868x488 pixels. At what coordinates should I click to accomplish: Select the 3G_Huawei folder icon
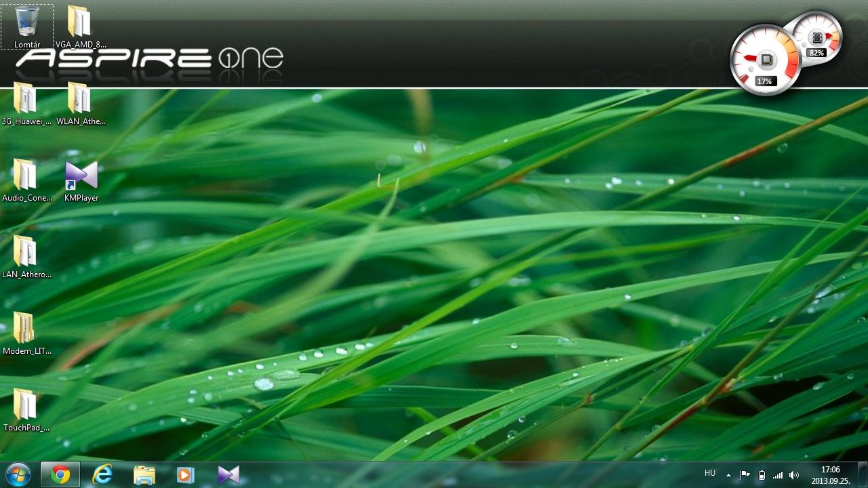click(x=26, y=104)
